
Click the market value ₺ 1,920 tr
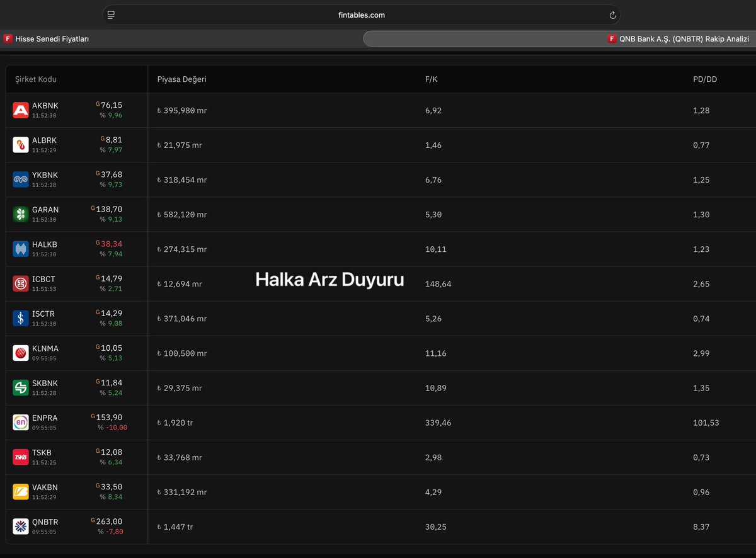175,423
